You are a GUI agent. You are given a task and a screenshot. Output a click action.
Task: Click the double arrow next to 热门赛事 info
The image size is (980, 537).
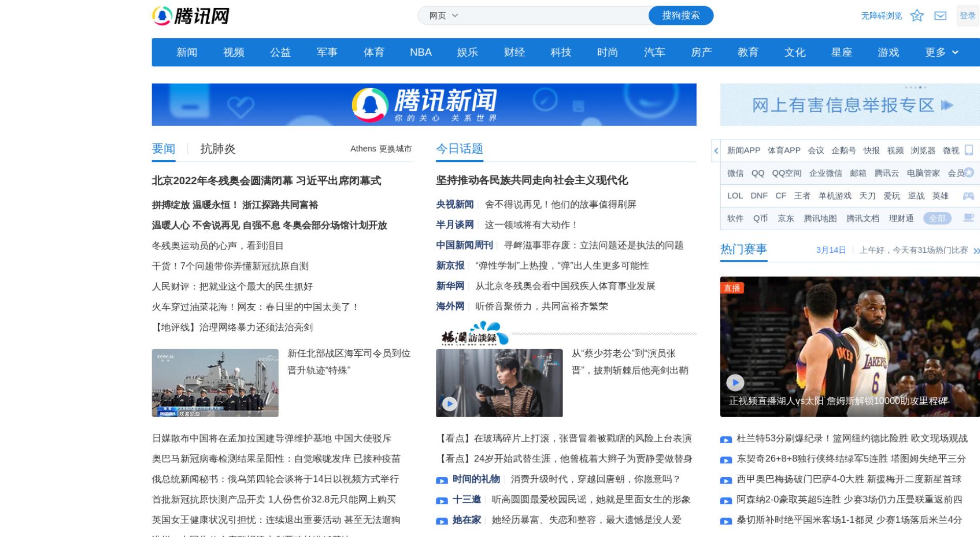coord(976,251)
